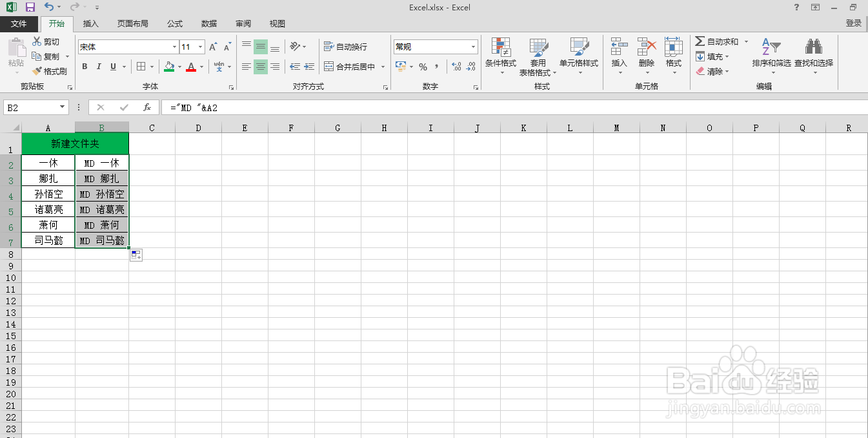Image resolution: width=868 pixels, height=438 pixels.
Task: Toggle bold formatting
Action: pos(85,67)
